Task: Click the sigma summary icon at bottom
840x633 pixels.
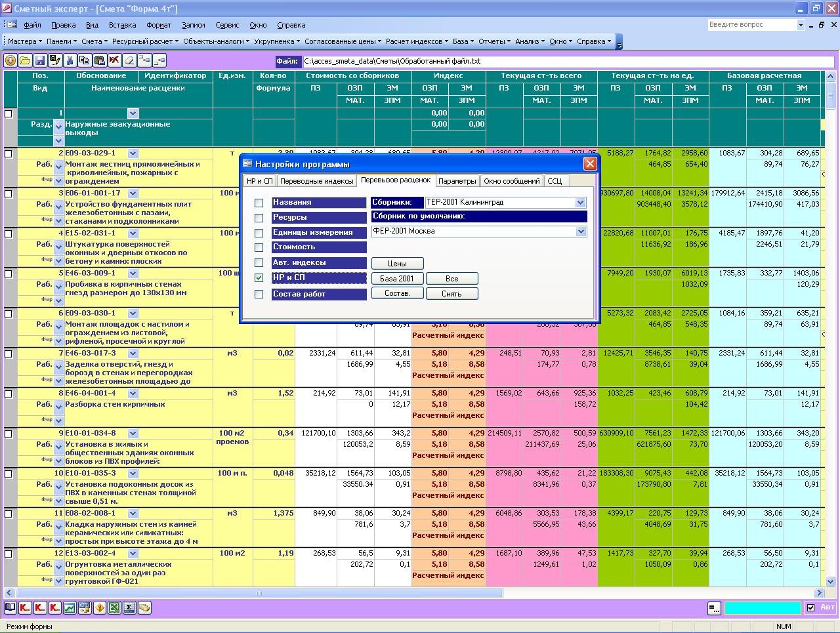Action: click(x=129, y=608)
